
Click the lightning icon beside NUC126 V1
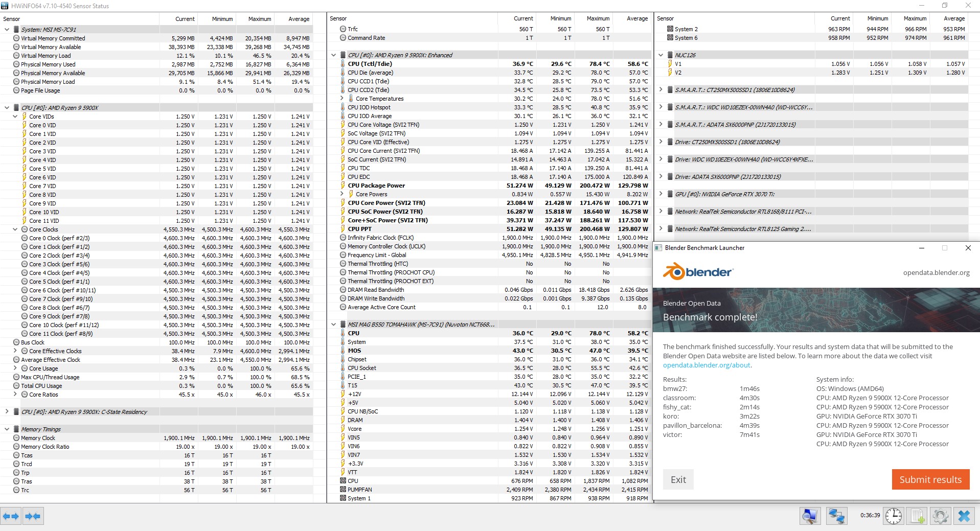pos(670,64)
